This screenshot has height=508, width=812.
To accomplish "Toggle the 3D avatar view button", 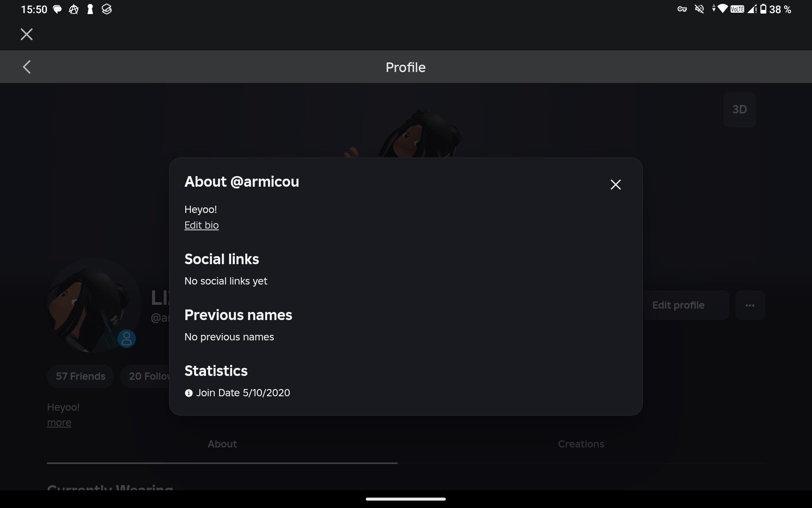I will pyautogui.click(x=739, y=110).
